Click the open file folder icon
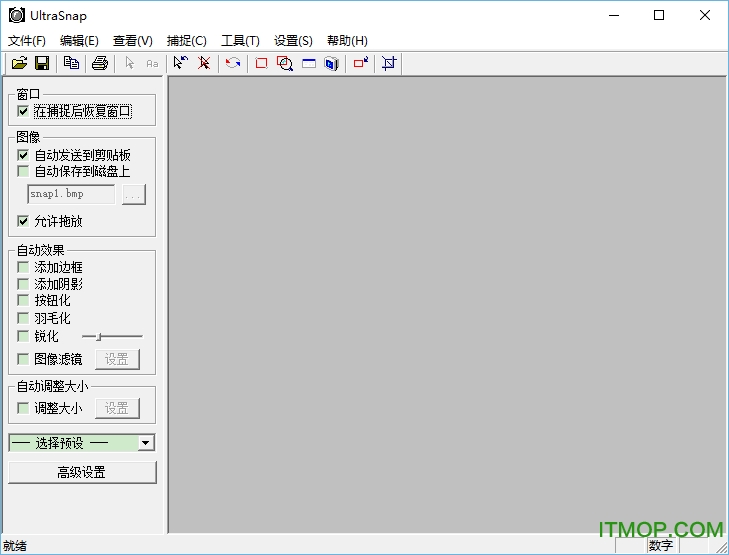 [x=20, y=63]
